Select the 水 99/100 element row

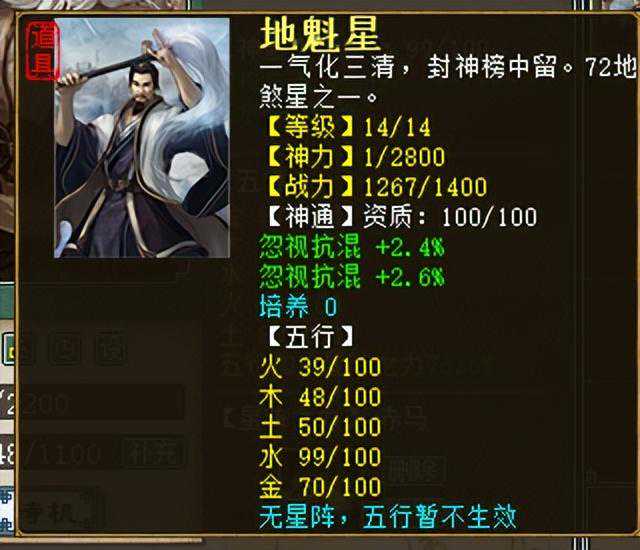(x=320, y=457)
